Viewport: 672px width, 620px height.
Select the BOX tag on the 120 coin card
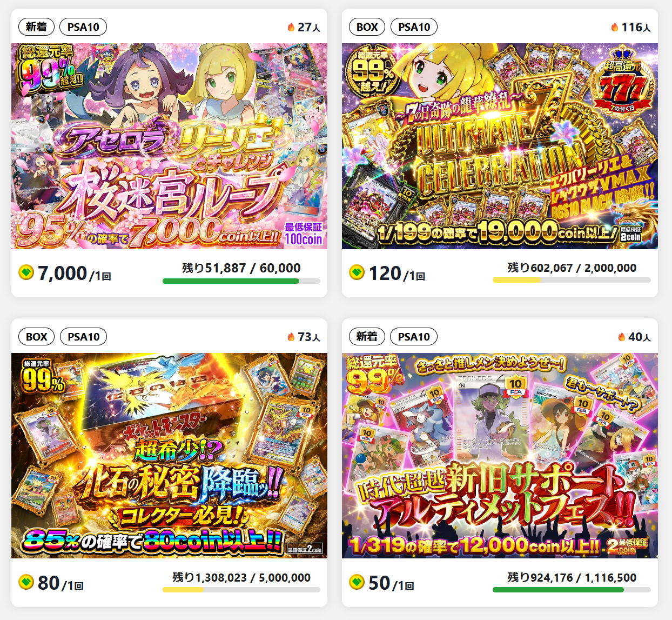pos(367,27)
